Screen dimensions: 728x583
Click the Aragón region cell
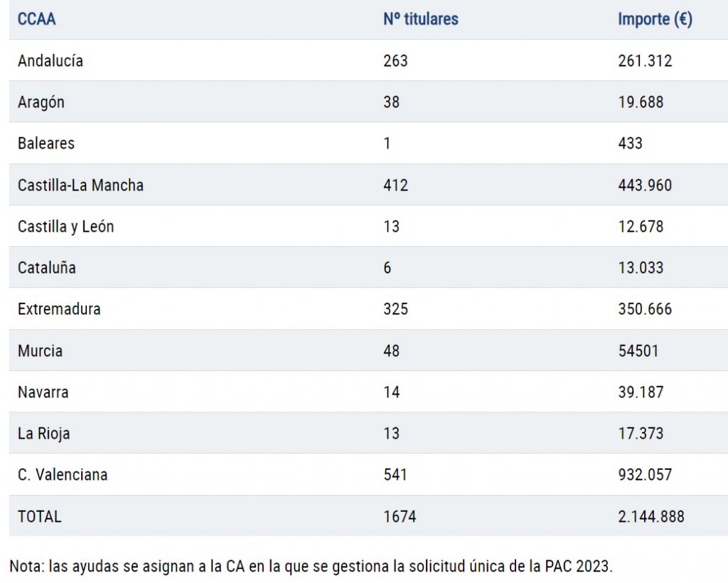41,102
